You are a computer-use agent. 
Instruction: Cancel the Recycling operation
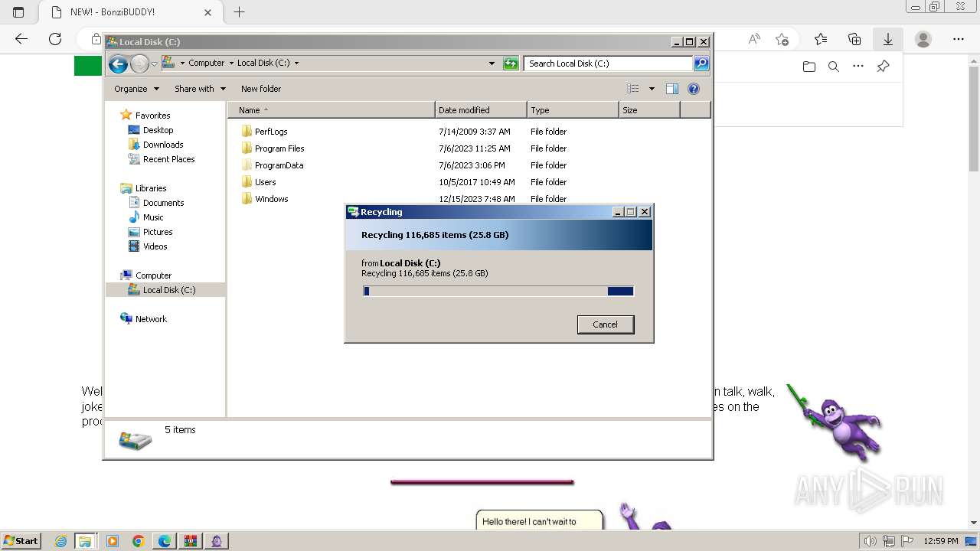(x=605, y=324)
